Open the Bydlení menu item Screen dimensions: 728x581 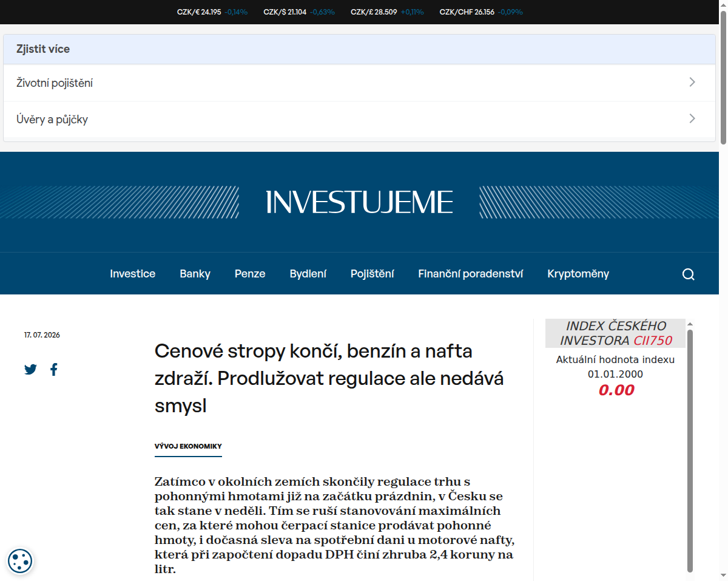[x=308, y=274]
